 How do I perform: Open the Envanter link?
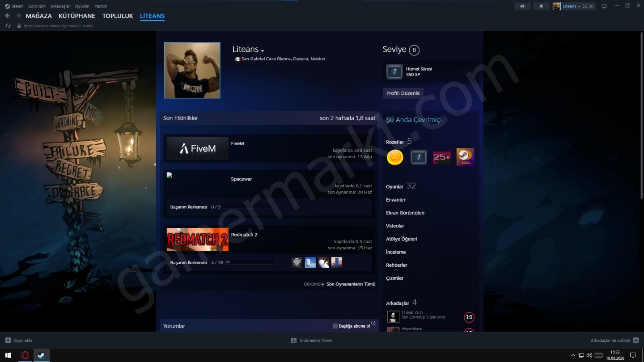[x=396, y=200]
